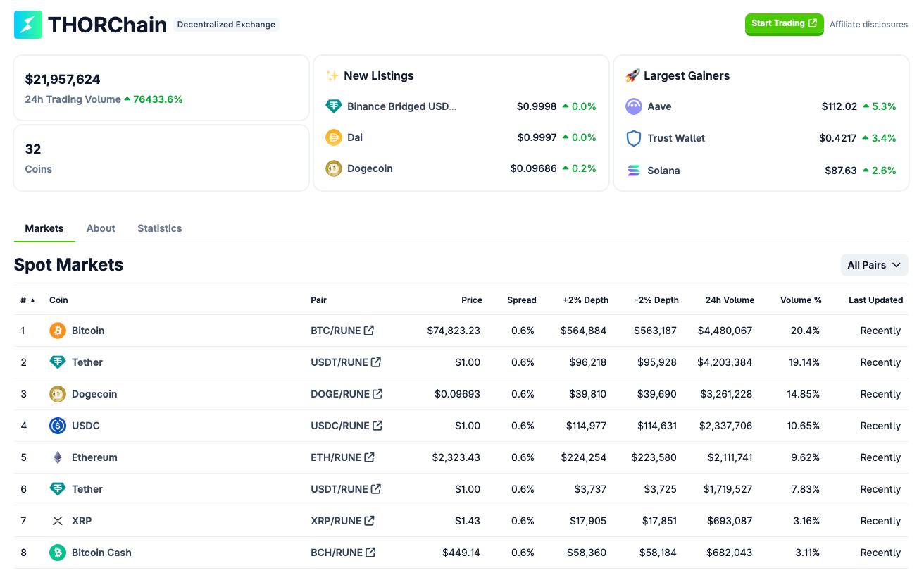The width and height of the screenshot is (924, 573).
Task: Open the Ethereum coin link in table
Action: point(94,457)
